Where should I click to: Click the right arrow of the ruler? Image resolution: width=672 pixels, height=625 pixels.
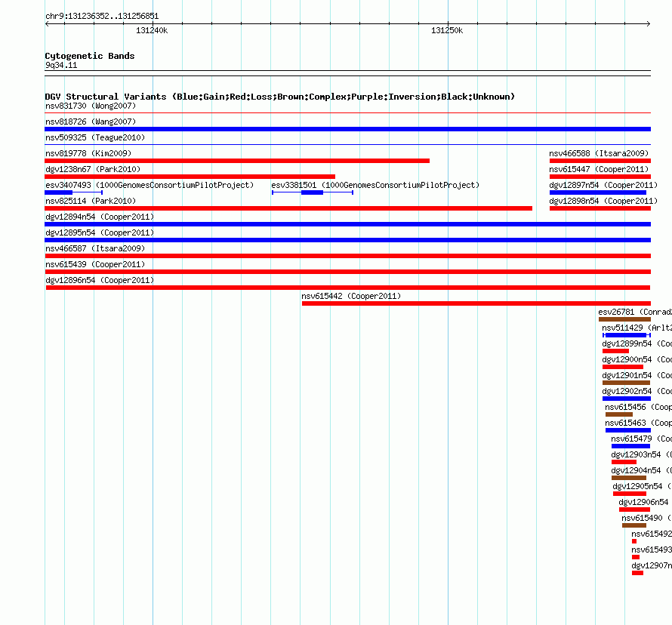coord(649,24)
